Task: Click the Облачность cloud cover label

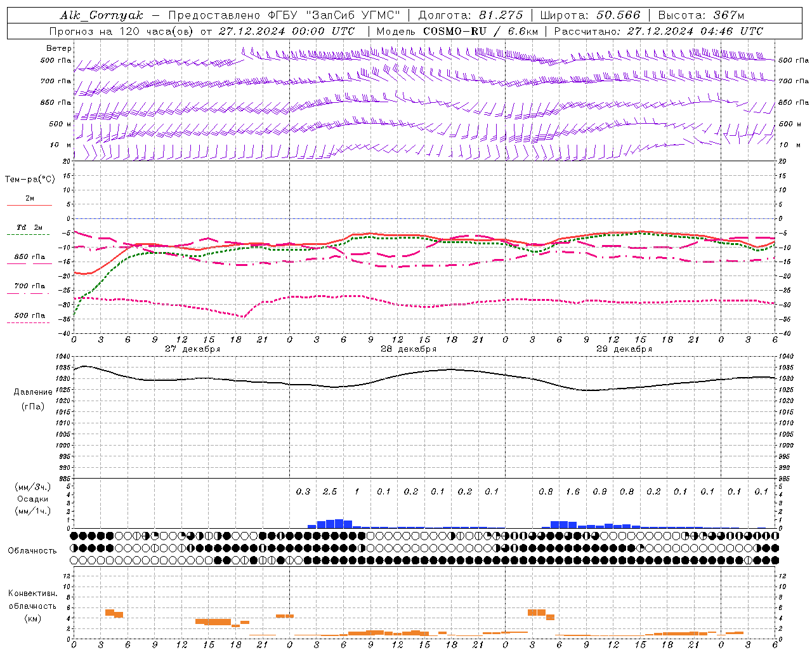Action: coord(32,551)
